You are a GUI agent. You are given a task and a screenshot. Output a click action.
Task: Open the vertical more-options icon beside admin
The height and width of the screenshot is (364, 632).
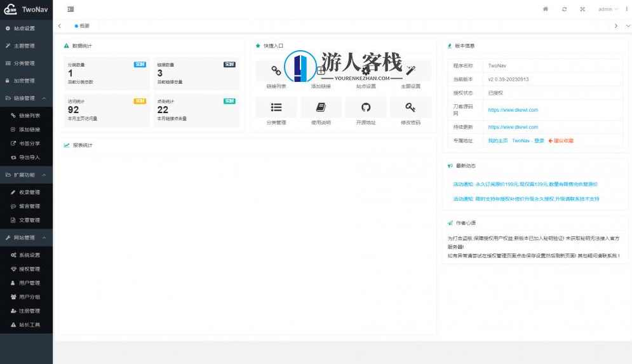627,9
